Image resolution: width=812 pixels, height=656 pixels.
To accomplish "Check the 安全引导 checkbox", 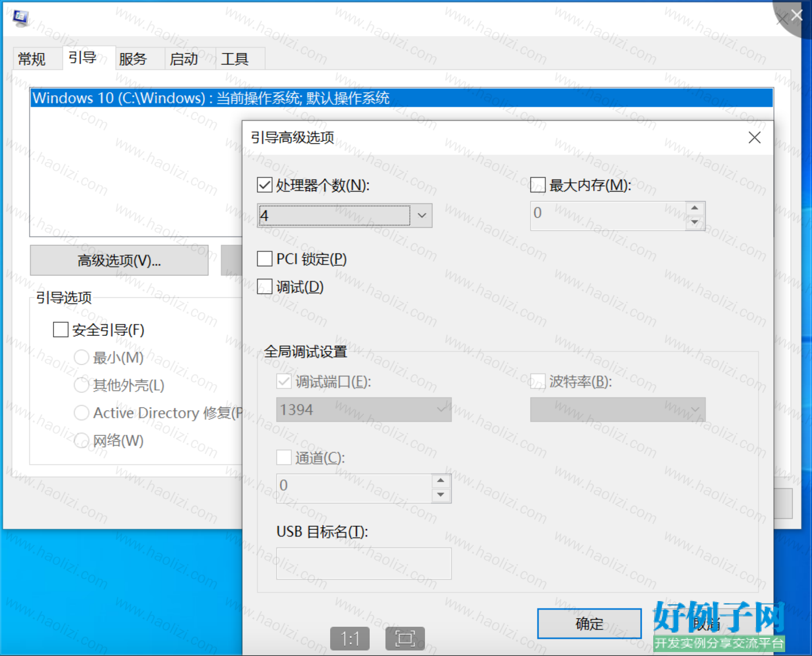I will click(60, 330).
